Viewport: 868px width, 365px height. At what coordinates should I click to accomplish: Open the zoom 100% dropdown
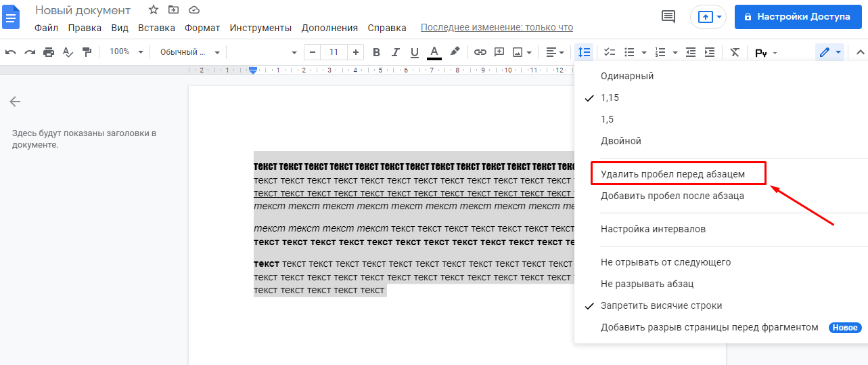point(127,52)
